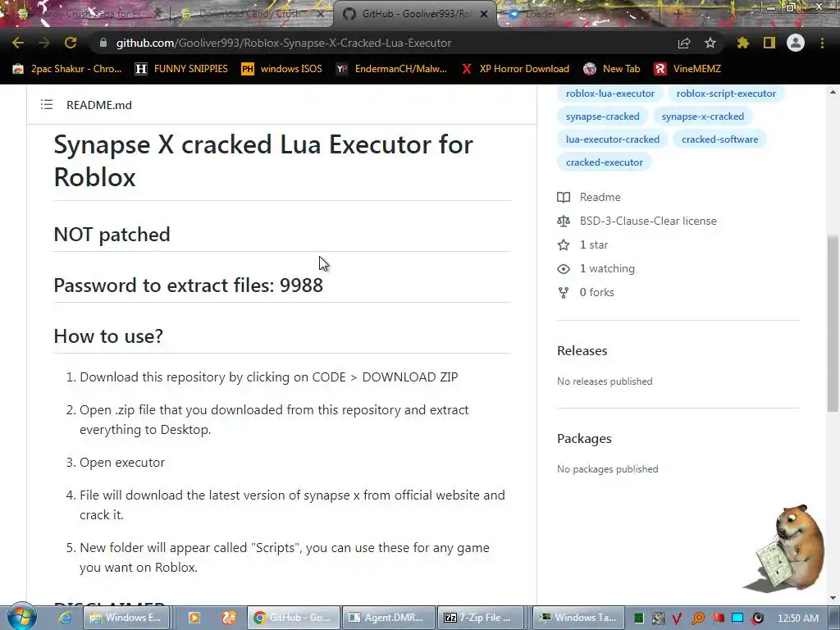Screen dimensions: 840x630
Task: Switch to the 7-Zip File Manager taskbar window
Action: point(481,618)
